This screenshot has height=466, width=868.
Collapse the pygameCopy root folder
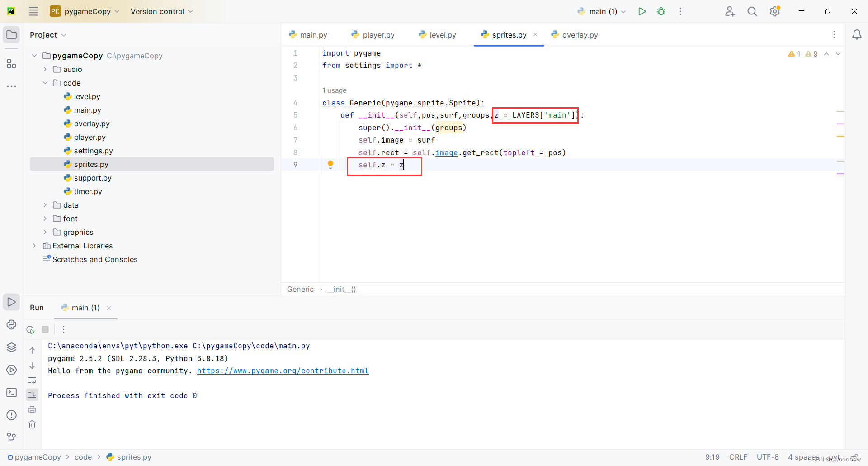[34, 56]
